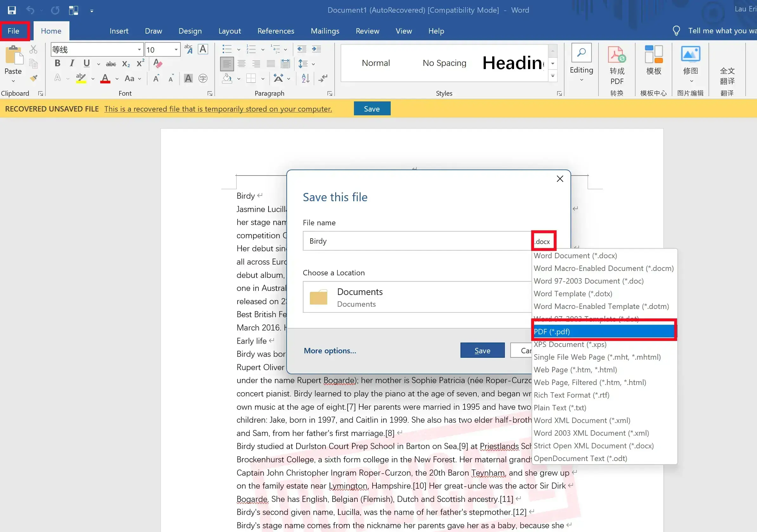The width and height of the screenshot is (757, 532).
Task: Close the Save this file dialog
Action: click(x=559, y=178)
